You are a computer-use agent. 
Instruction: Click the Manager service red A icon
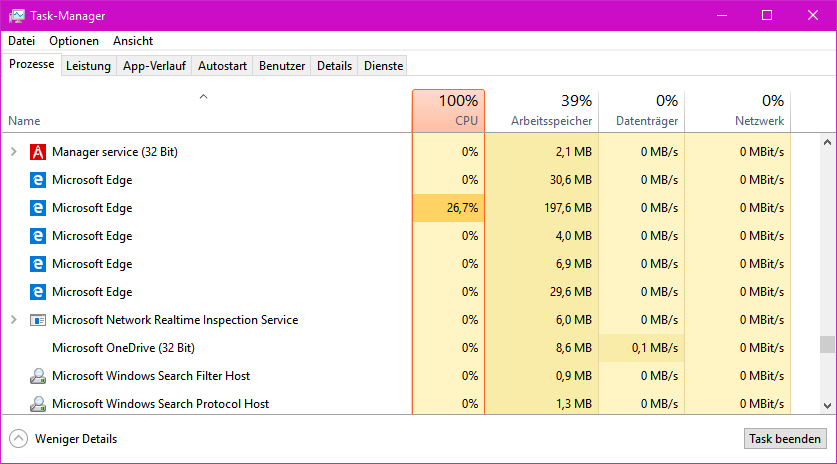(x=37, y=152)
